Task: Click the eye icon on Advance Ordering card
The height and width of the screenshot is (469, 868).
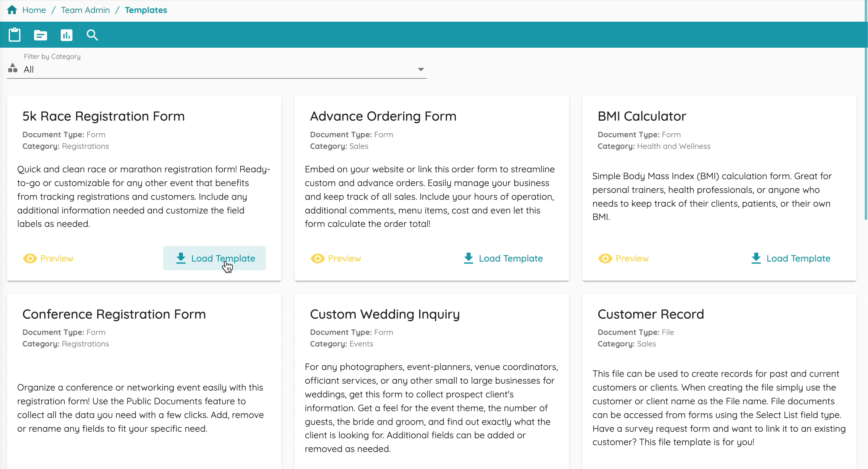Action: pyautogui.click(x=318, y=258)
